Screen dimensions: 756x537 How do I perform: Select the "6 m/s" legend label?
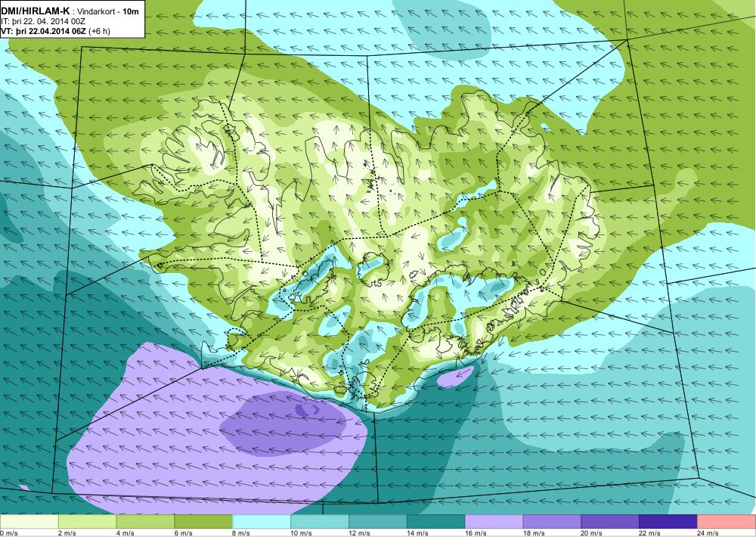183,533
